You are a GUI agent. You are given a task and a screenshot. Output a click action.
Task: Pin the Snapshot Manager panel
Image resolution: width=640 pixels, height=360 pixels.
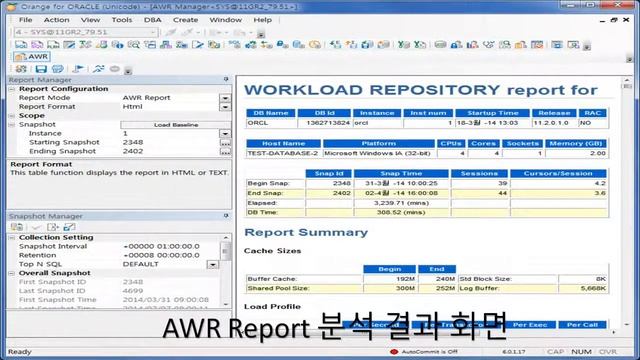point(226,216)
